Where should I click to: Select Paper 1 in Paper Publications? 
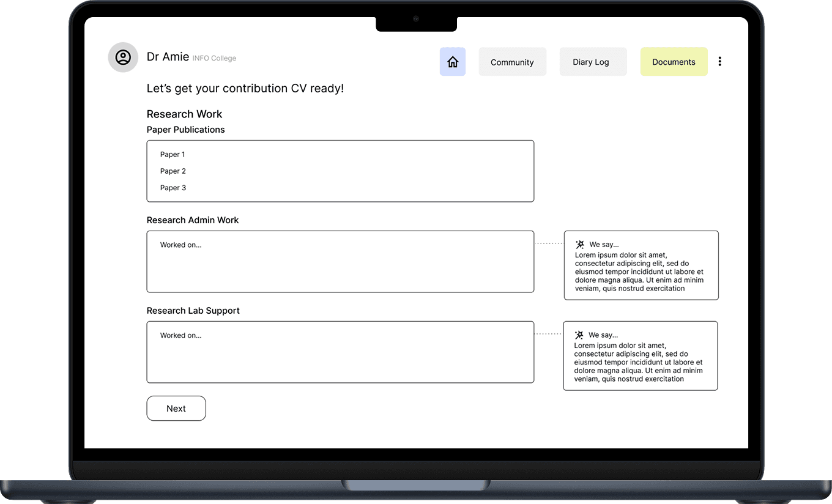click(172, 154)
